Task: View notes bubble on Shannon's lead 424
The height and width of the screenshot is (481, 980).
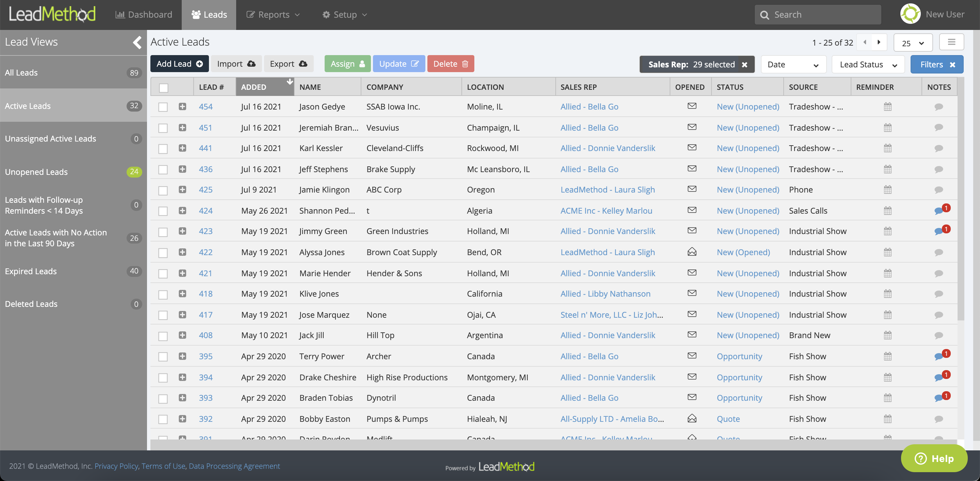Action: tap(939, 210)
